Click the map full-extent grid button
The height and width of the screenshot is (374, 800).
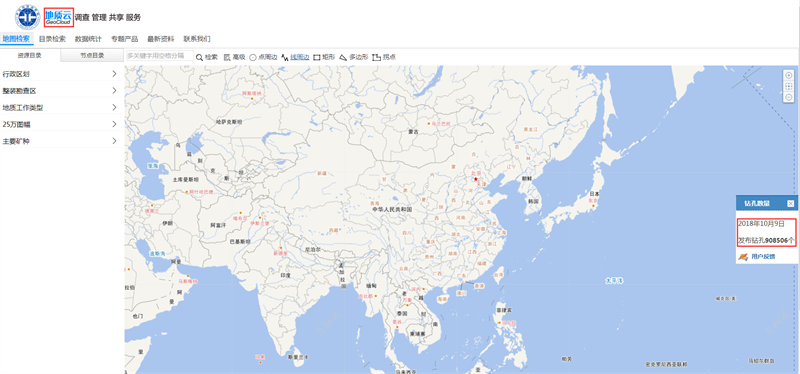[x=788, y=86]
